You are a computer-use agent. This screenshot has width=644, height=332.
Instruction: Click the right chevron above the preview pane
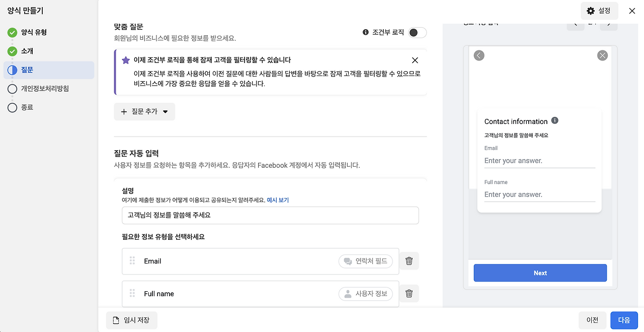tap(608, 23)
